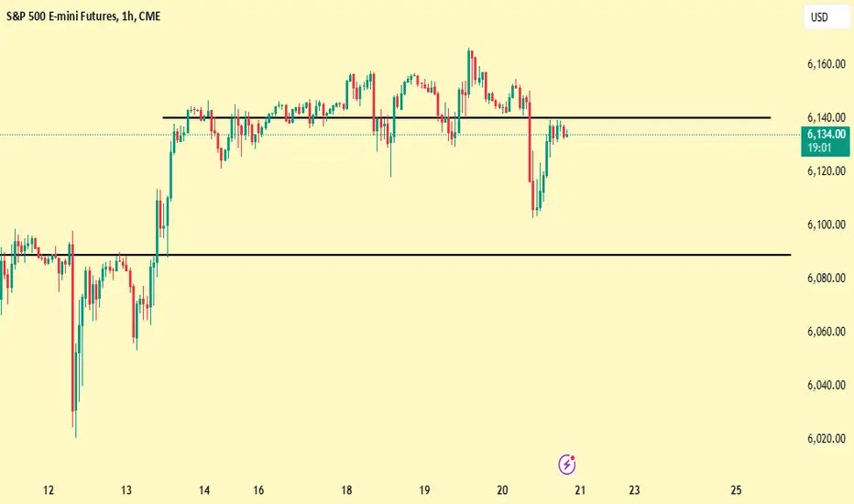Click the 6,100.00 price axis label
The height and width of the screenshot is (504, 854).
(827, 225)
